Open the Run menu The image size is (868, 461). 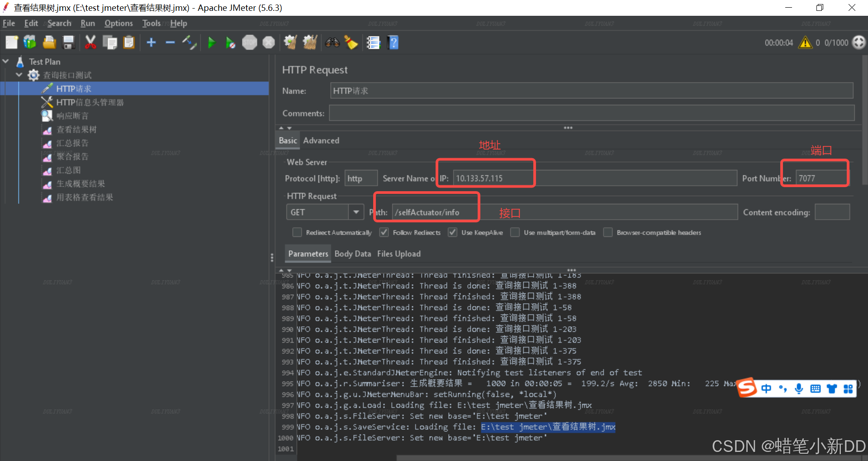pos(88,24)
